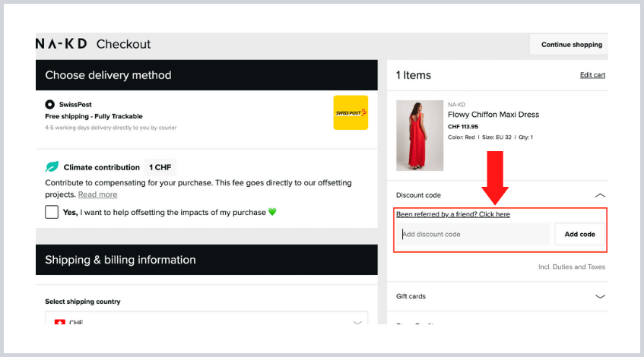Check the climate offsetting checkbox
The height and width of the screenshot is (357, 644).
(52, 212)
